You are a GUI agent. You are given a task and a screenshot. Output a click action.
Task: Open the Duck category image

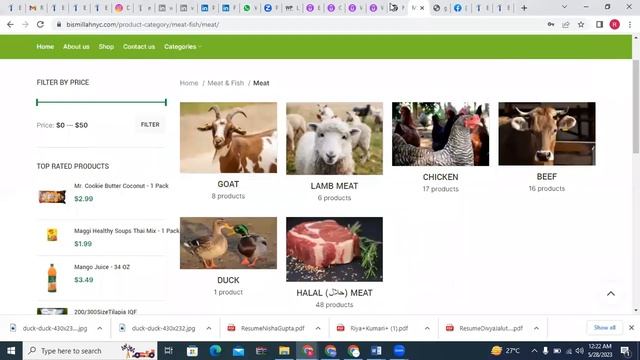point(228,243)
